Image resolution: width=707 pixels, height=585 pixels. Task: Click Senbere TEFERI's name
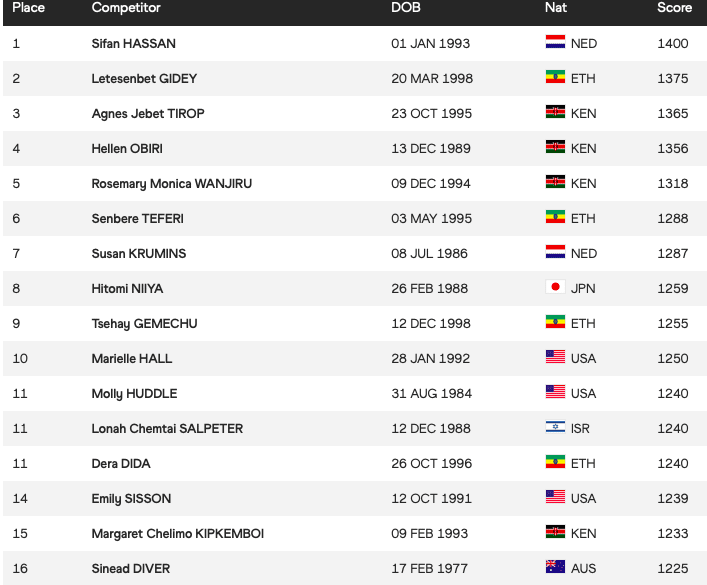[x=138, y=218]
